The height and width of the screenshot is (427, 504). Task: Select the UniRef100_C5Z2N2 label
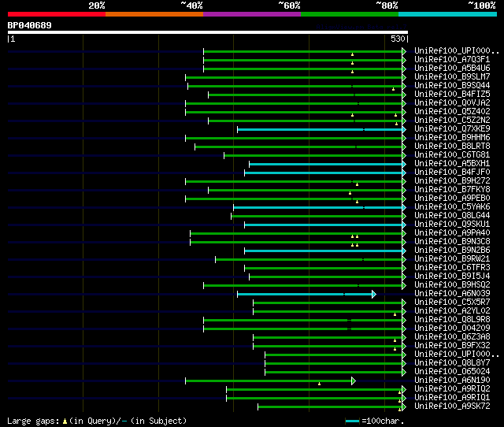point(452,121)
